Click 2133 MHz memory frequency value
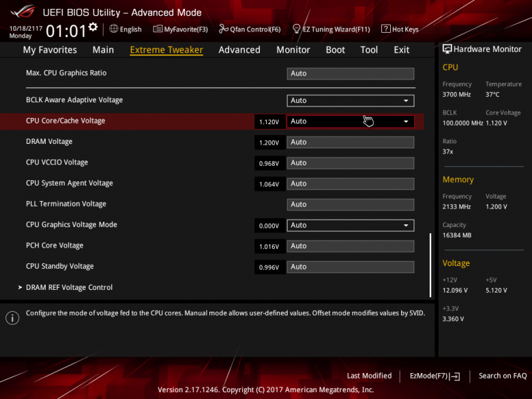 [x=457, y=206]
